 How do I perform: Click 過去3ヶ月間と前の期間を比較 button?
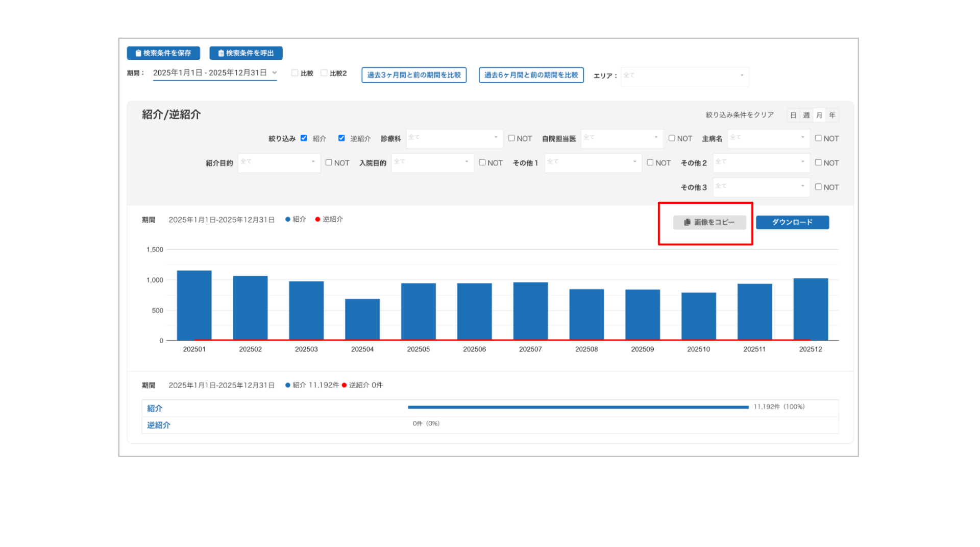[x=414, y=75]
